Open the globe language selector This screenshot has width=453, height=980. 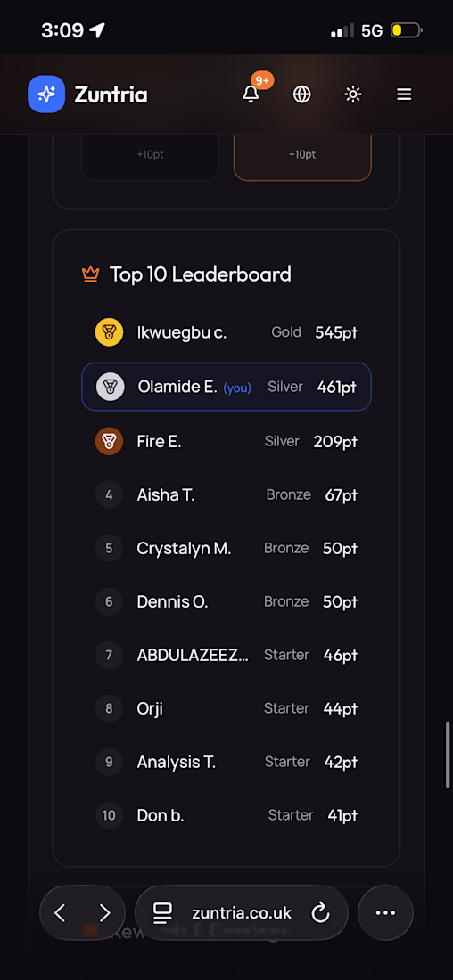(302, 94)
